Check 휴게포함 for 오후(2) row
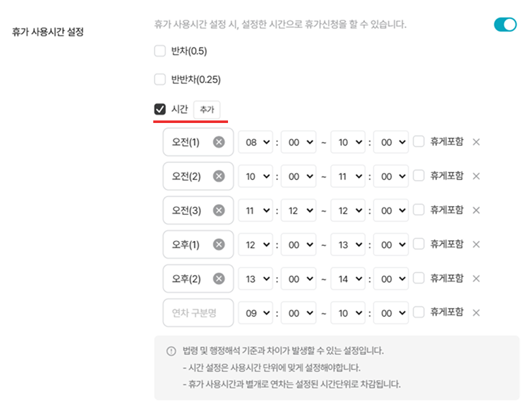Image resolution: width=532 pixels, height=407 pixels. pos(419,278)
